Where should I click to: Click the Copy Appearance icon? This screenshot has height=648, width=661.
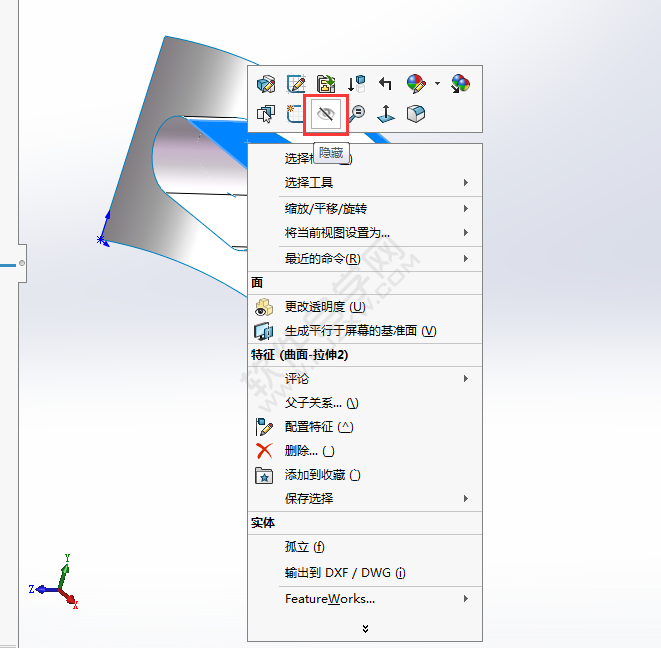click(460, 83)
